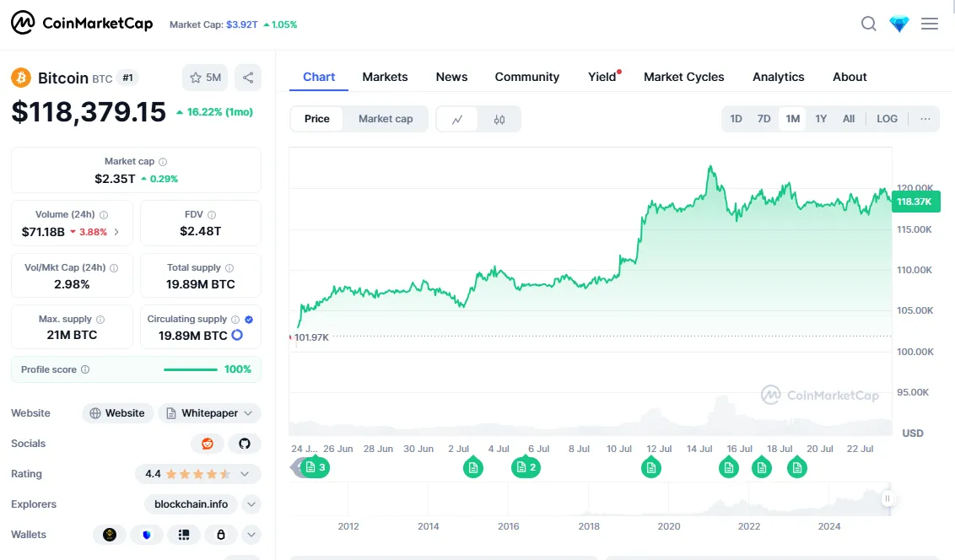Open the search magnifier icon
Screen dimensions: 955x560
[x=868, y=24]
